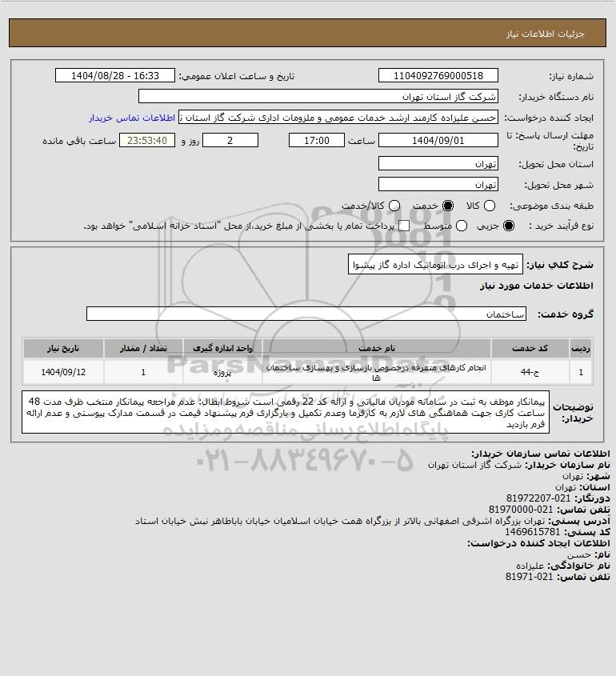Click the remaining time countdown field
616x676 pixels.
(x=147, y=141)
